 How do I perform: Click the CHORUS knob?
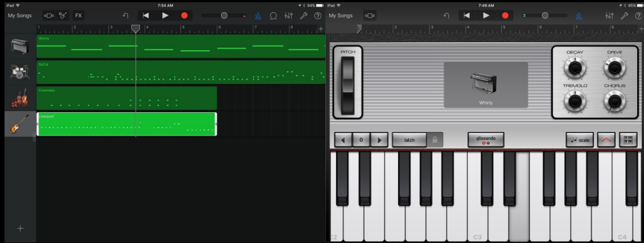coord(615,101)
